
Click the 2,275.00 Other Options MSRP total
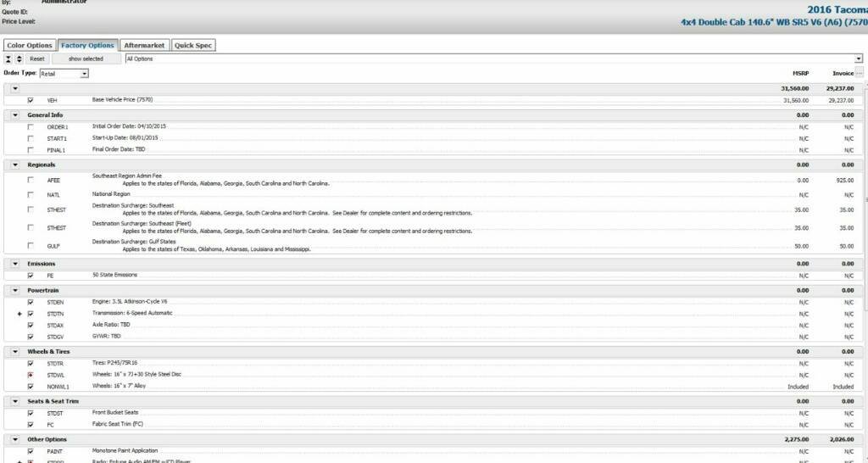click(797, 440)
